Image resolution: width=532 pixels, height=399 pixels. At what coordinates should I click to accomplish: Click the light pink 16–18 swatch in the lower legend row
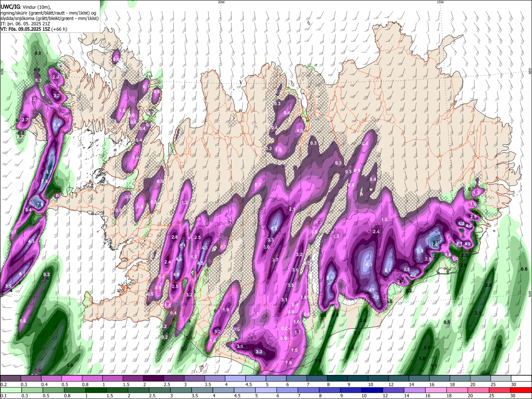(436, 390)
